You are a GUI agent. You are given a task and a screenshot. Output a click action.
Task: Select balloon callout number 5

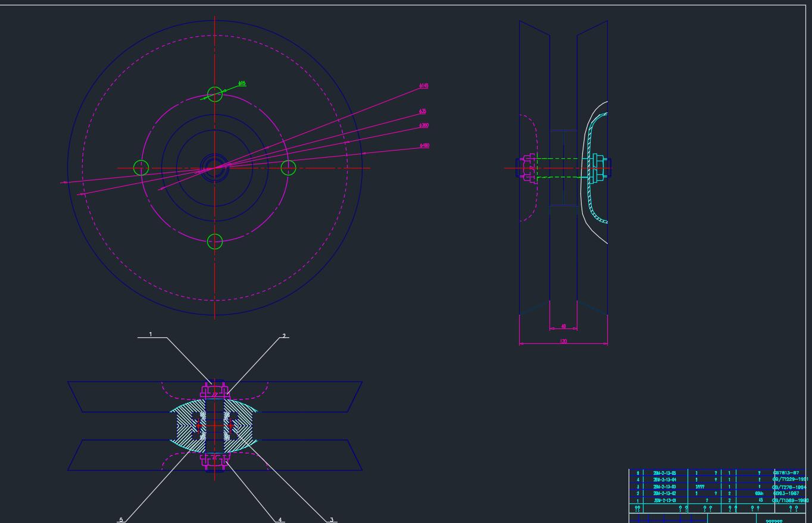tap(121, 519)
